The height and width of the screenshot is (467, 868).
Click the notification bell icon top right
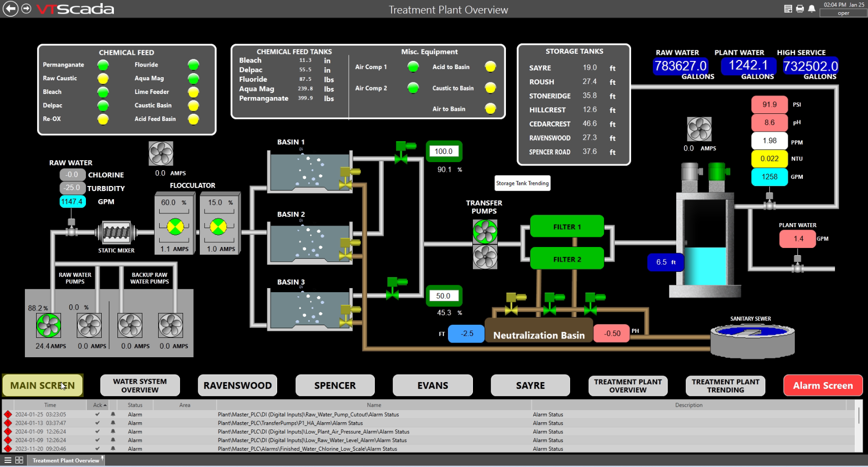point(812,9)
